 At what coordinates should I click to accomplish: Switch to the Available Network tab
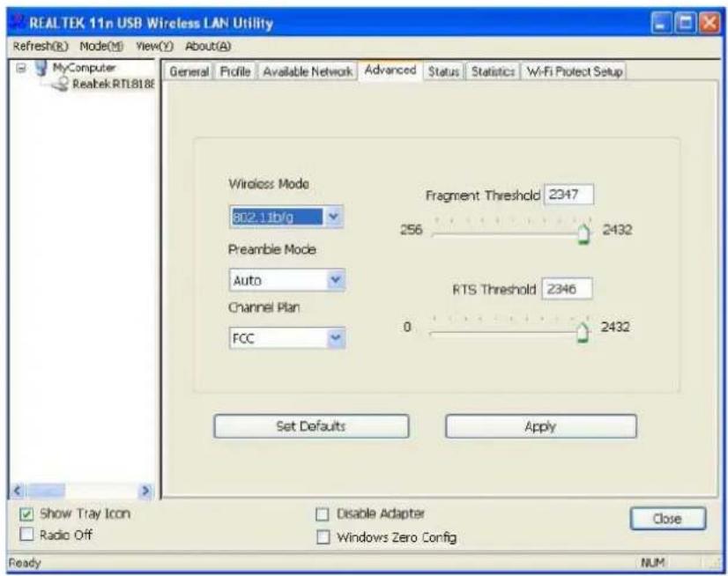308,71
